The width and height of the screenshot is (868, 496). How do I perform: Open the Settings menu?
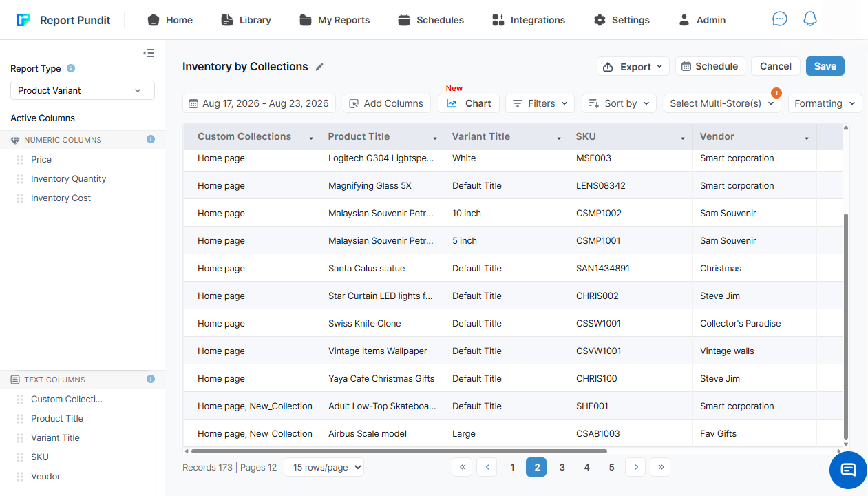point(622,20)
